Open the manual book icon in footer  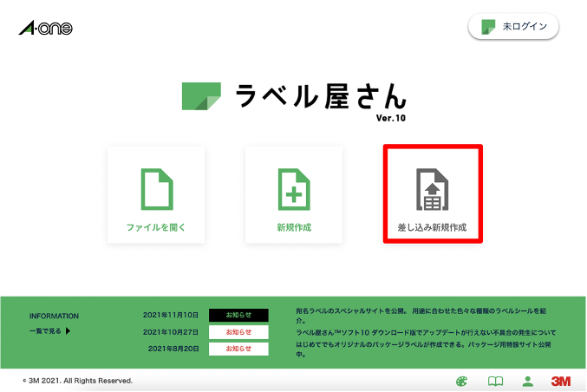[x=495, y=382]
